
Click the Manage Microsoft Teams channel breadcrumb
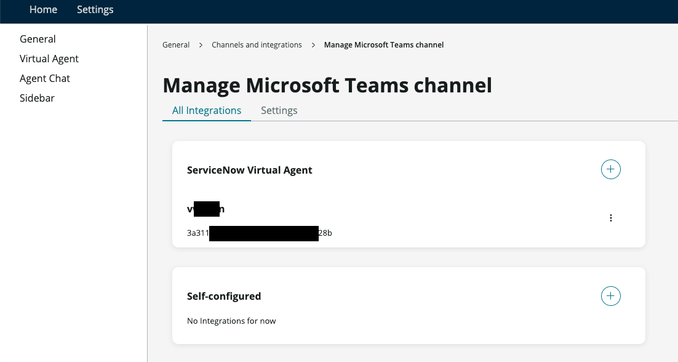[384, 45]
